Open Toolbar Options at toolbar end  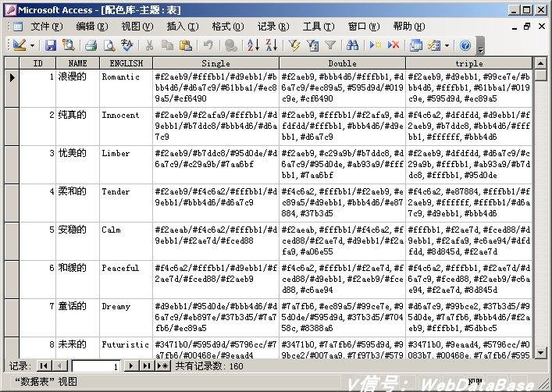click(x=480, y=46)
